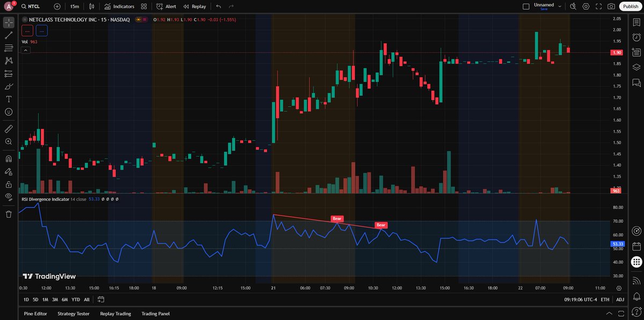Open the notifications bell icon

[x=636, y=296]
